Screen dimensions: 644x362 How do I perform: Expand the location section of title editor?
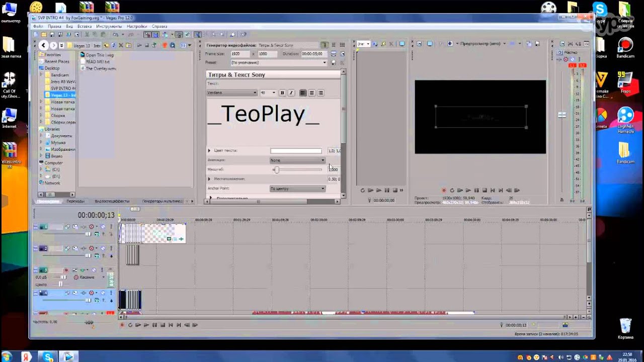point(209,179)
